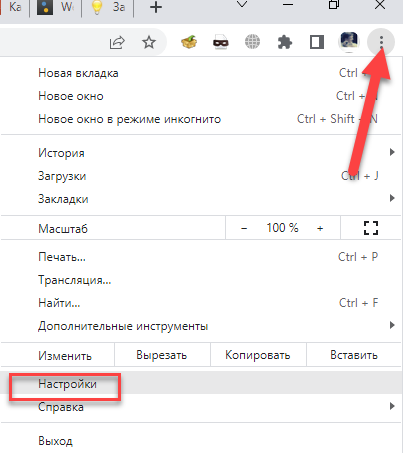Click the masked-face extension icon
This screenshot has height=453, width=403.
(221, 42)
